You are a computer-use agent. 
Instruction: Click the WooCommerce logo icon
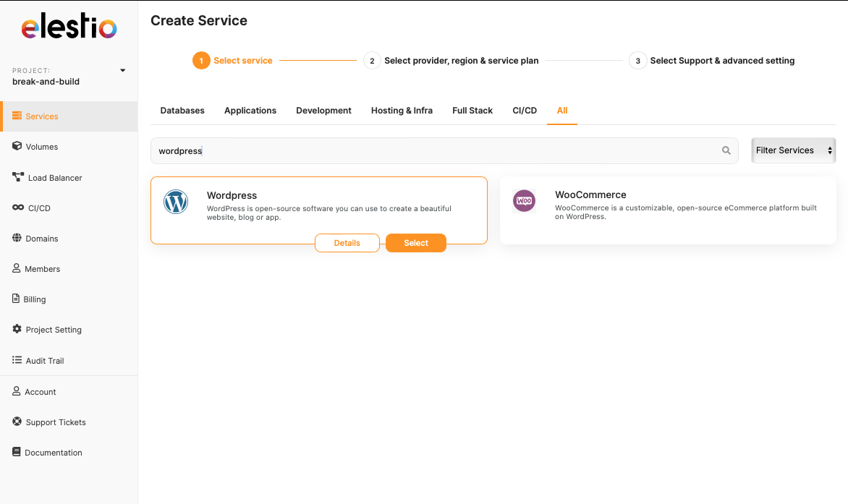524,201
